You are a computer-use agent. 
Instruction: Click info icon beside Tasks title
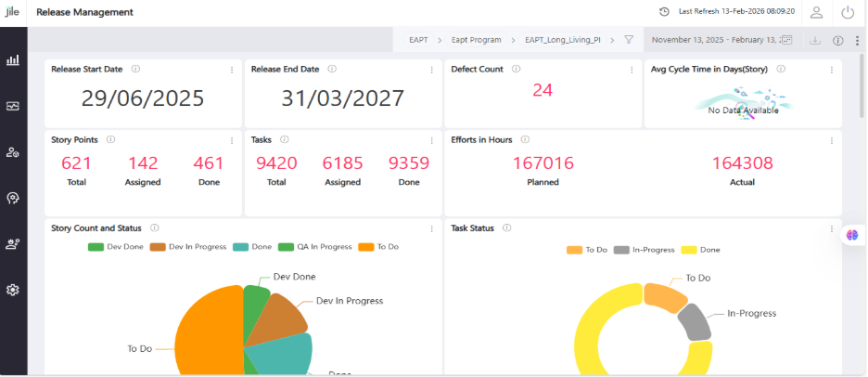(285, 139)
